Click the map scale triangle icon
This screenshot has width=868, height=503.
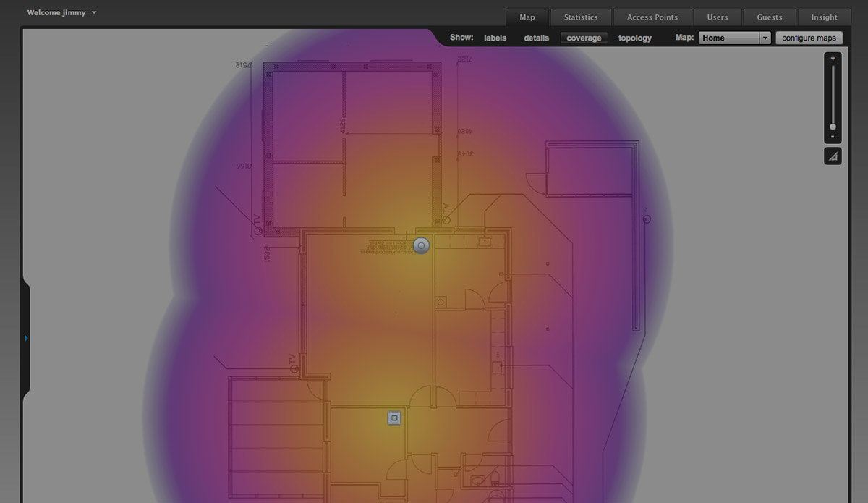tap(833, 156)
